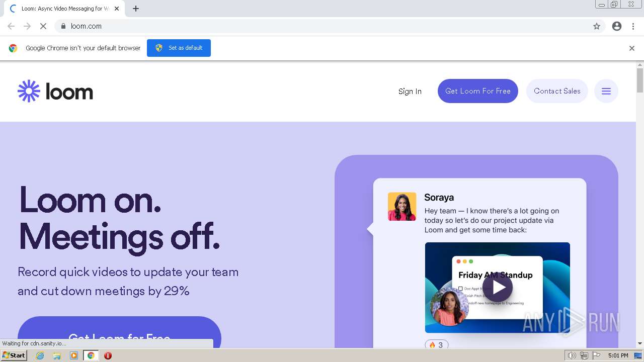Launch Internet Explorer from taskbar
Image resolution: width=644 pixels, height=362 pixels.
(x=40, y=355)
